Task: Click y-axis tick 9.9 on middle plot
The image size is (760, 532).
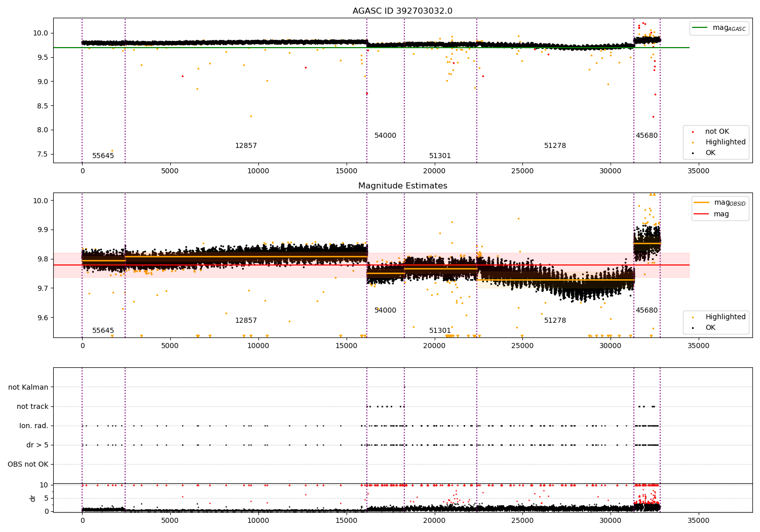Action: (43, 230)
